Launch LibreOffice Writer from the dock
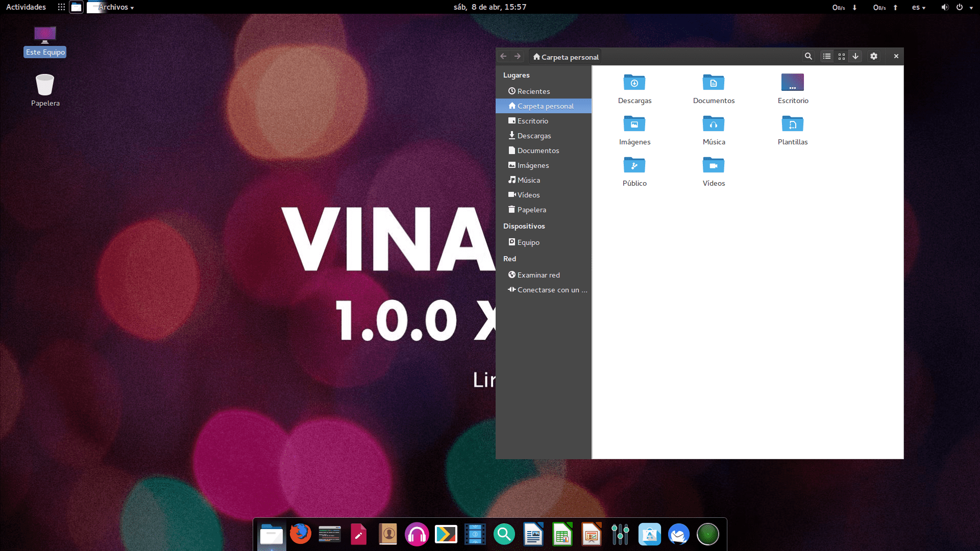This screenshot has height=551, width=980. 533,535
